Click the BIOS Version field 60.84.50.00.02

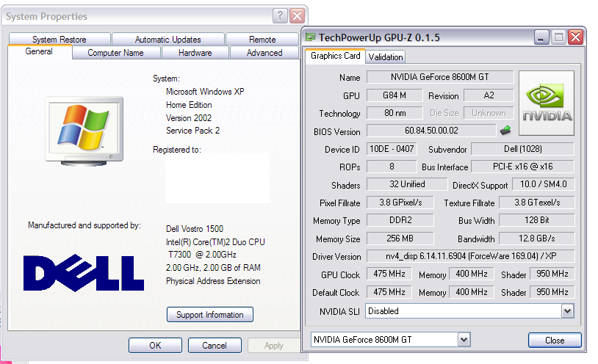(x=431, y=131)
